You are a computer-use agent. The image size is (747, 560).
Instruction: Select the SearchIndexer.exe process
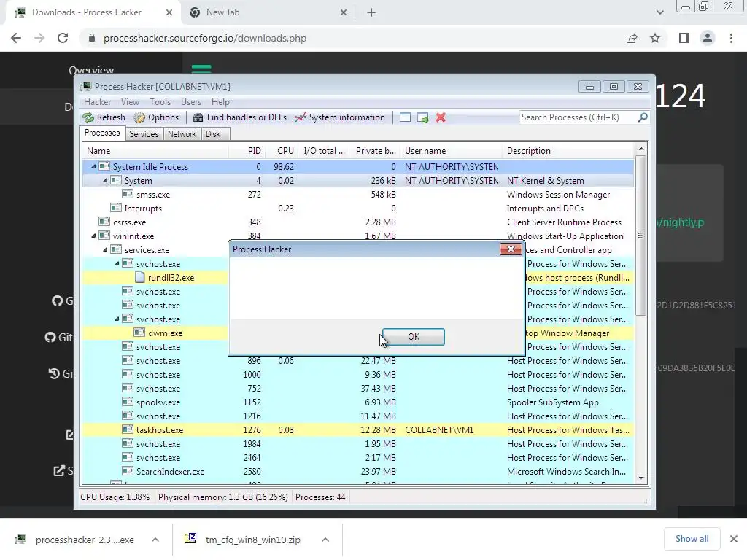[357, 472]
